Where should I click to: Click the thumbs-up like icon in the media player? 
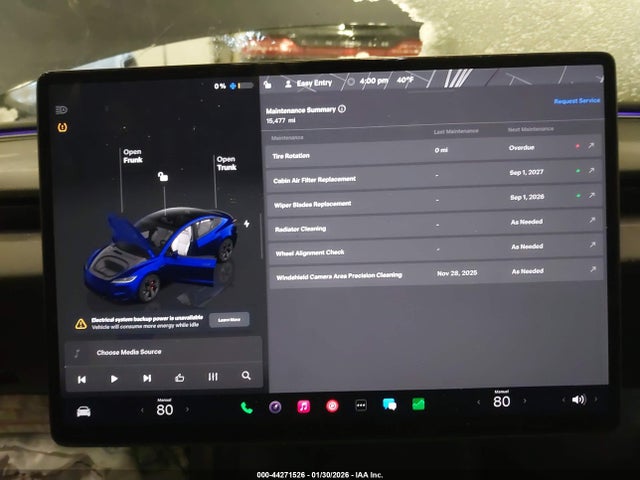(180, 378)
